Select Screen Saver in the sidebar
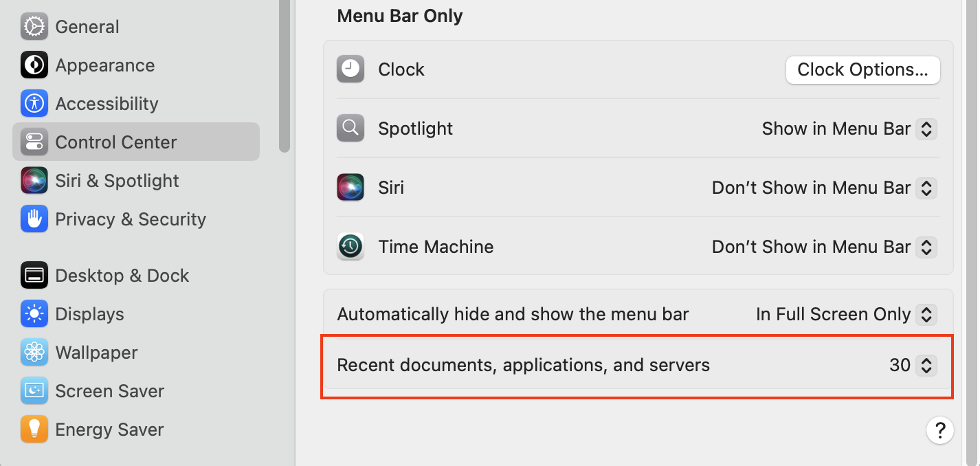This screenshot has height=466, width=980. coord(110,391)
